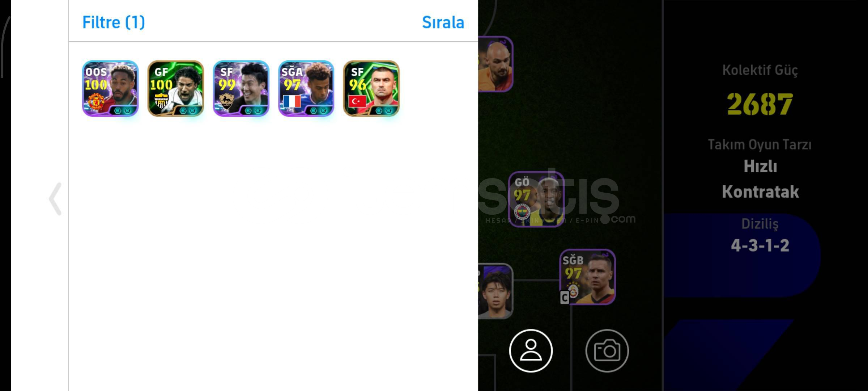Click the partially hidden player card at bottom

click(x=495, y=291)
